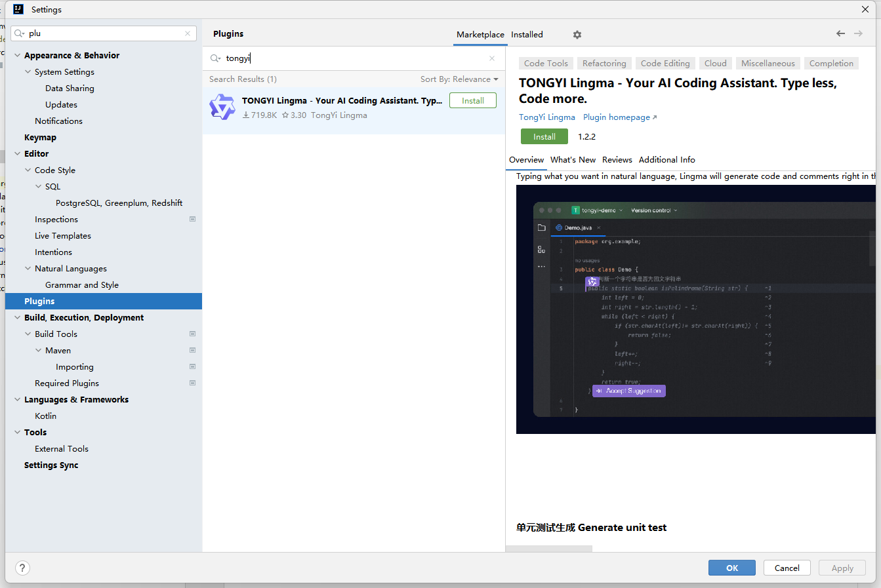Open the TongYi Lingma vendor link

(547, 117)
